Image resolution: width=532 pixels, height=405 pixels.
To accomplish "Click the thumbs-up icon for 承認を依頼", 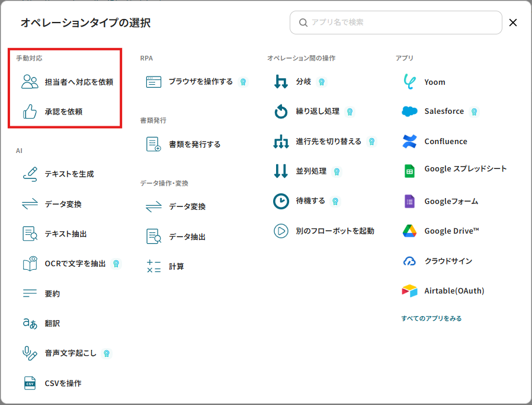I will [x=30, y=111].
